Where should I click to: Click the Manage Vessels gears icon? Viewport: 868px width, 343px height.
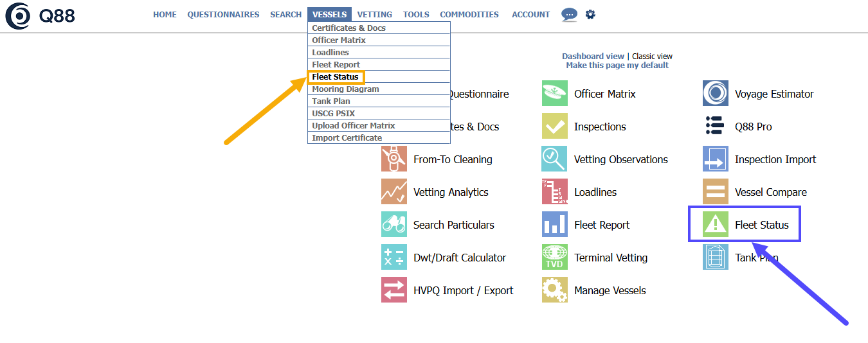tap(554, 290)
